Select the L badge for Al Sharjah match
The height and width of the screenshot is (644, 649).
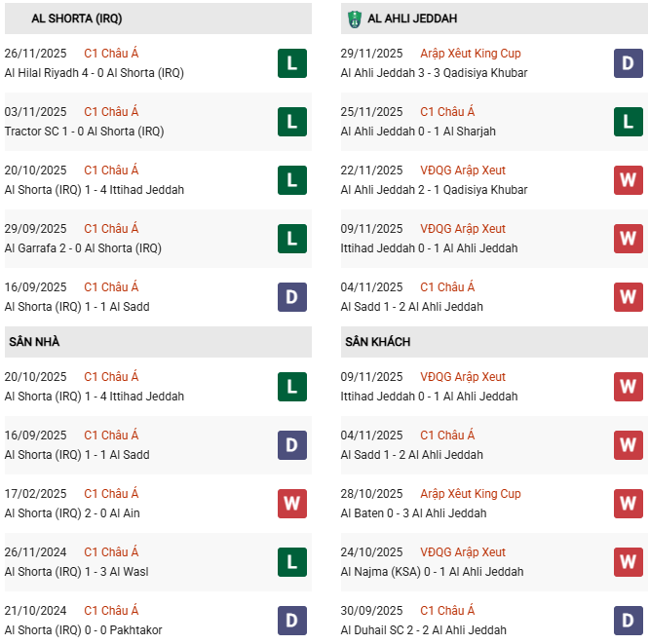[x=628, y=122]
